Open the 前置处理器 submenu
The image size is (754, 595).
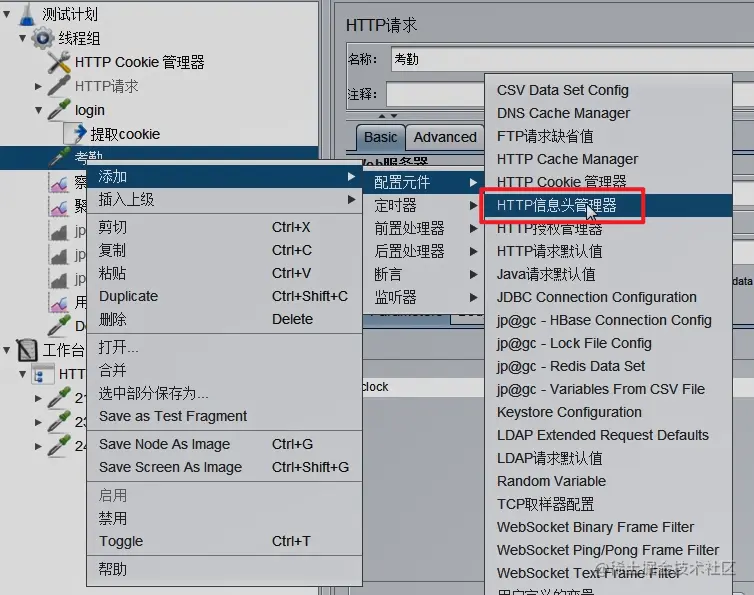click(424, 228)
